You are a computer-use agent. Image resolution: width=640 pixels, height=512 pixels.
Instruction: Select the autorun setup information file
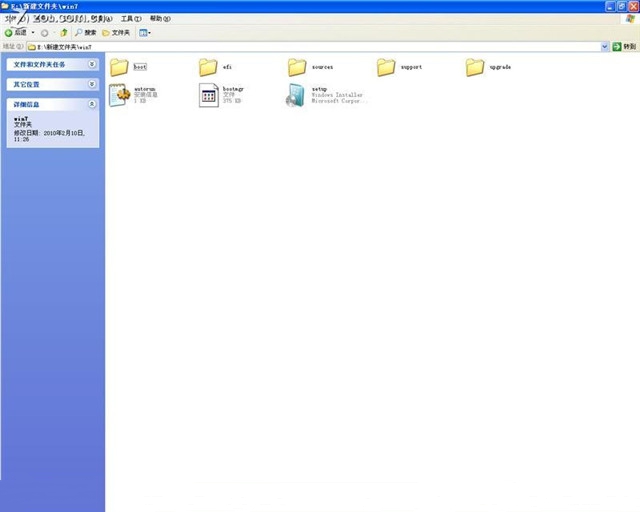click(119, 95)
